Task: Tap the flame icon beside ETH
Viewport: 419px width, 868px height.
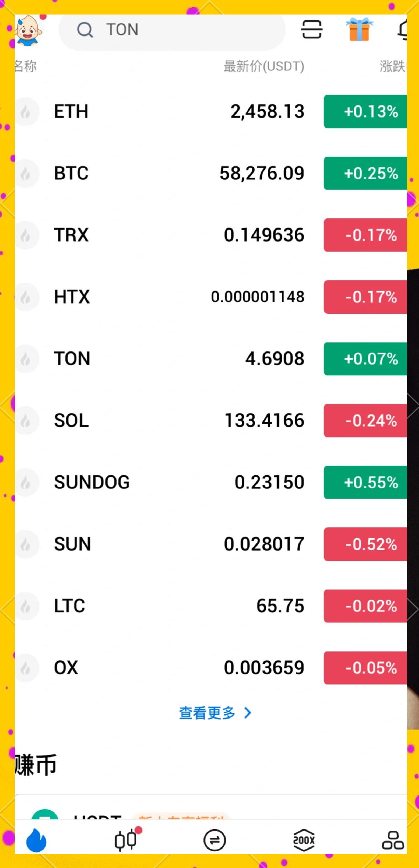Action: (26, 111)
